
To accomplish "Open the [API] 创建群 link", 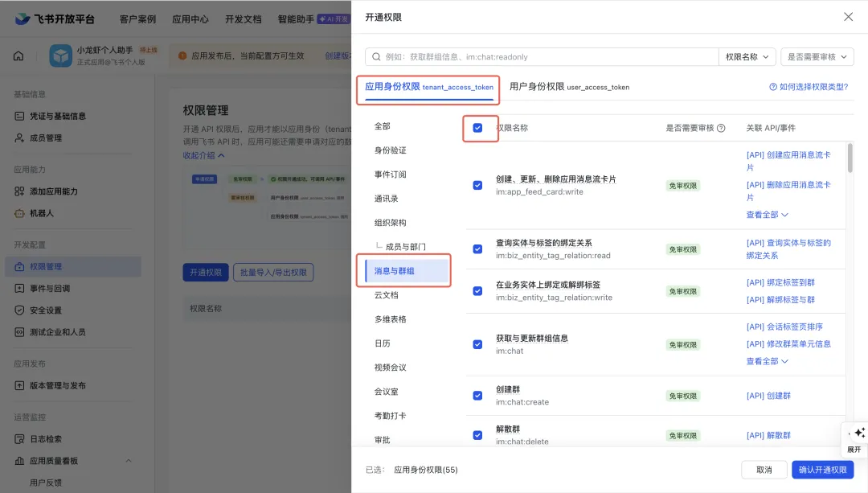I will click(x=768, y=396).
